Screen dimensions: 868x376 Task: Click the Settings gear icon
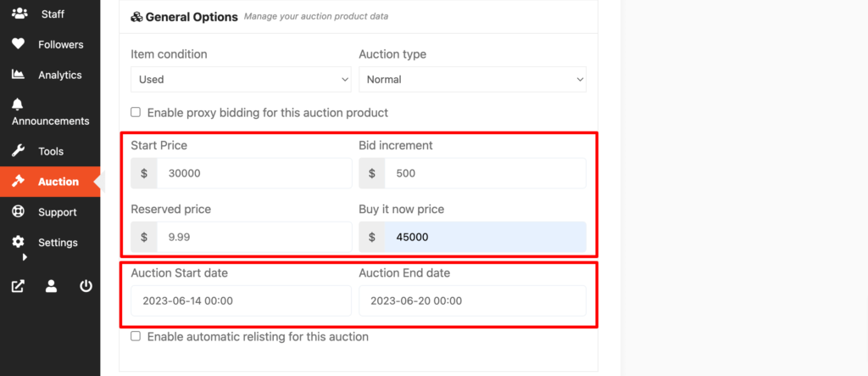click(x=18, y=242)
